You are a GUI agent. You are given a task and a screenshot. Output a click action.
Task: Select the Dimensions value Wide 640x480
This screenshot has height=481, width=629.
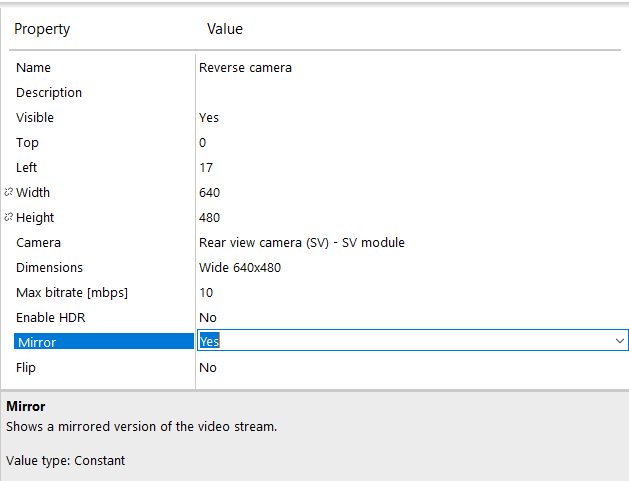(240, 267)
